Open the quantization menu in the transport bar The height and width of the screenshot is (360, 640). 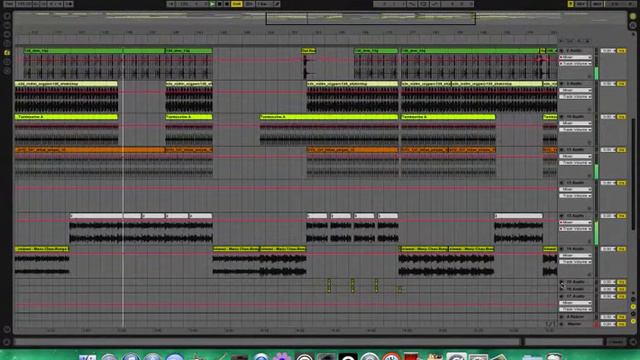pyautogui.click(x=264, y=4)
